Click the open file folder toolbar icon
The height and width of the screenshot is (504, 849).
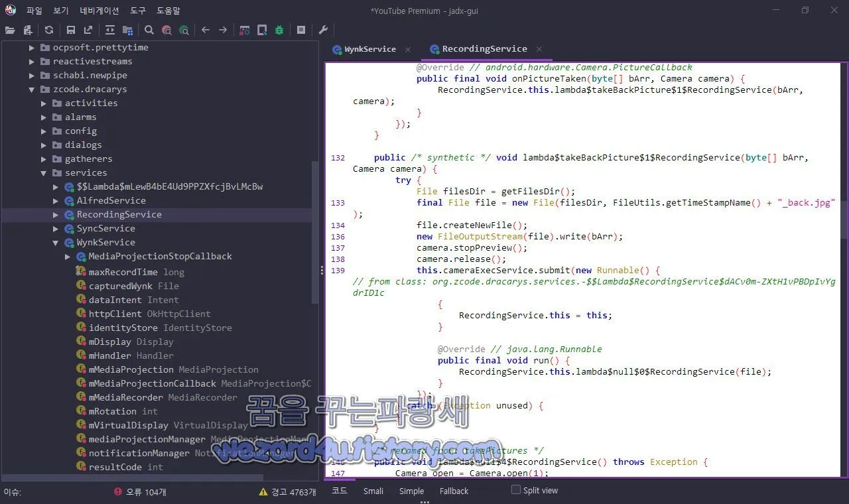tap(10, 30)
